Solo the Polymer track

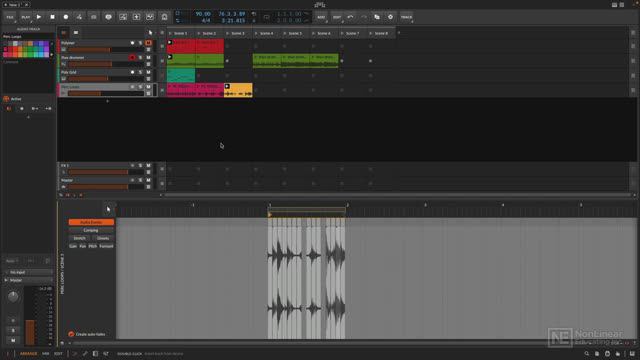(140, 43)
